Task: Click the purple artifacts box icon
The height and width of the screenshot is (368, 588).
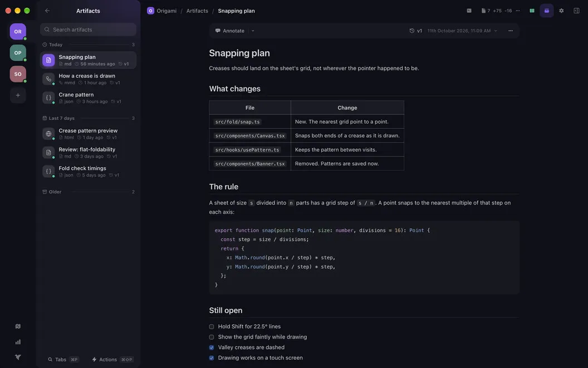Action: 546,11
